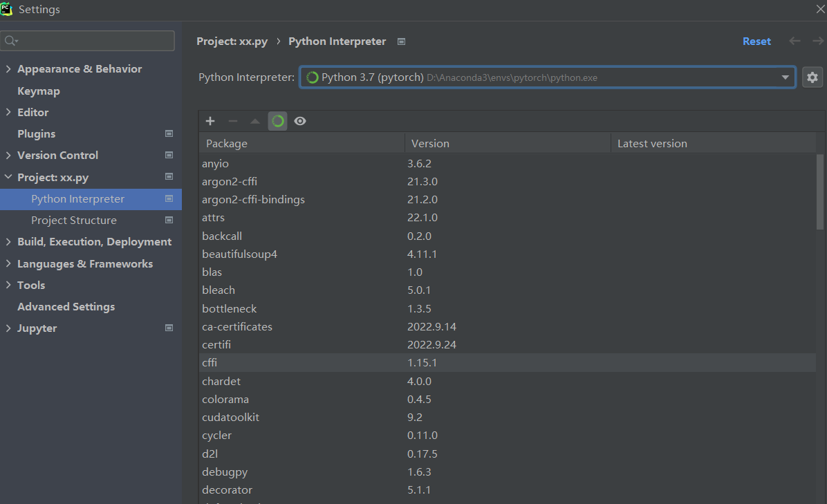827x504 pixels.
Task: Select the beautifulsoup4 package row
Action: (508, 254)
